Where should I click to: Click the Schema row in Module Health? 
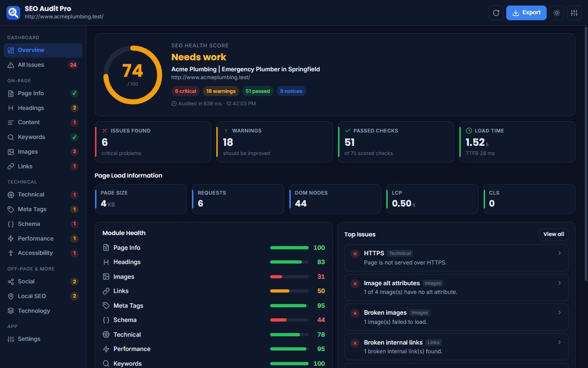click(x=214, y=320)
